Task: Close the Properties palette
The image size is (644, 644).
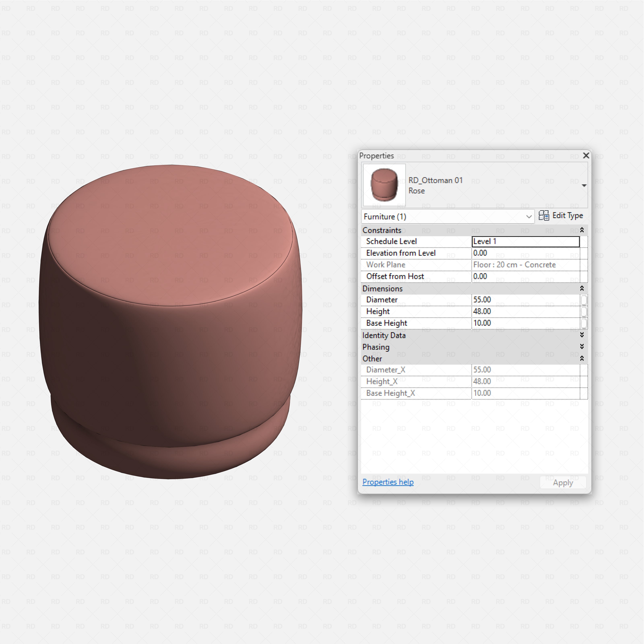Action: (586, 155)
